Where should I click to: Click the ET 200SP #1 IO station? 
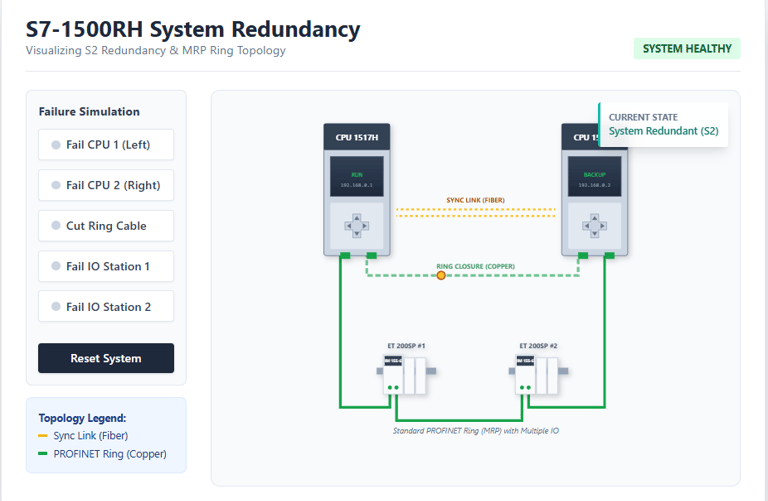406,376
